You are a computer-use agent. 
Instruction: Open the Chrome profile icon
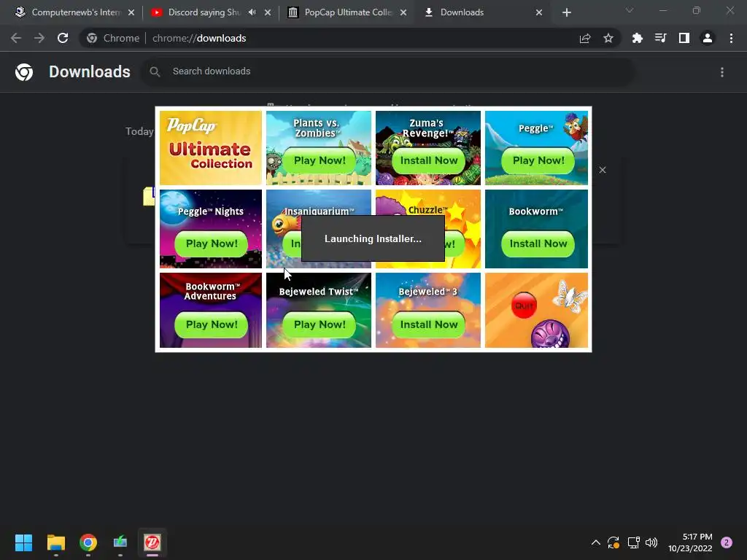pos(708,38)
